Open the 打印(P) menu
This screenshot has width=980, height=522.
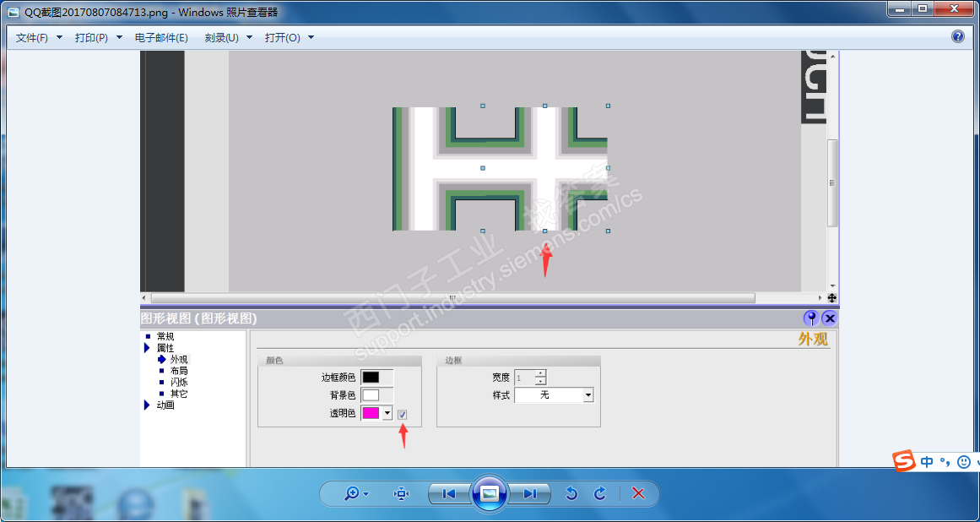[x=98, y=38]
